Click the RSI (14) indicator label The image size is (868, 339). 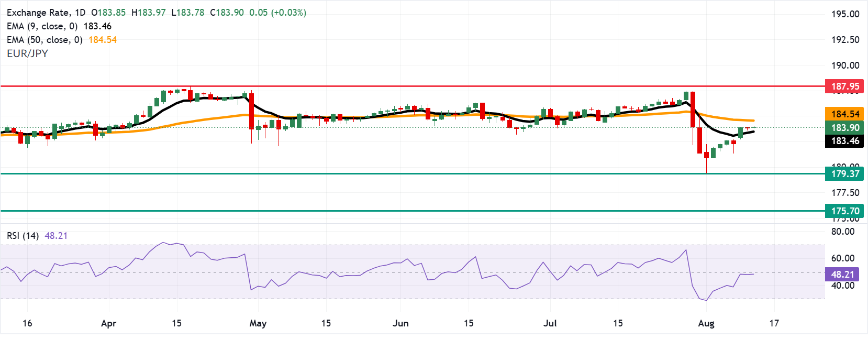tap(23, 236)
